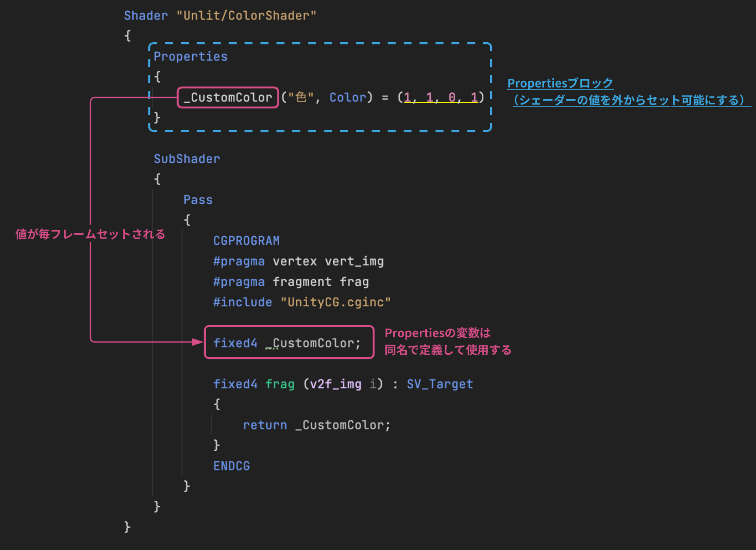Click the default value (1, 1, 0, 1)
This screenshot has width=756, height=550.
[441, 97]
